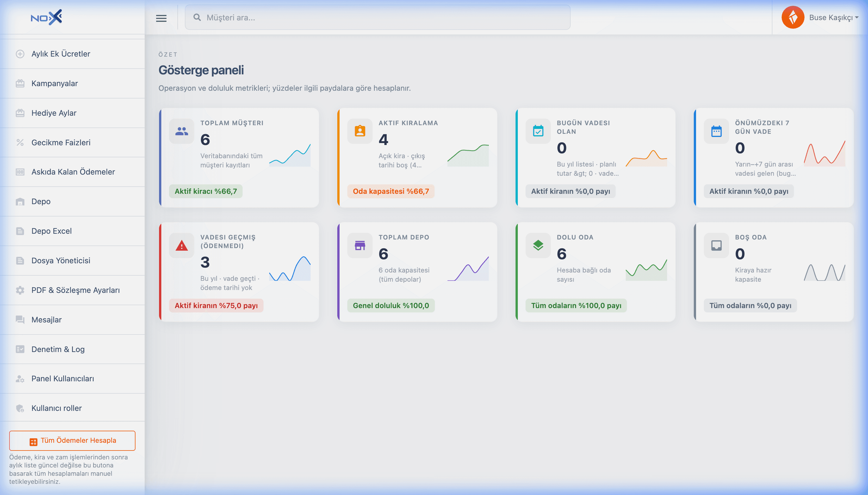Click the orange user avatar
Screen dimensions: 868x495
point(793,17)
